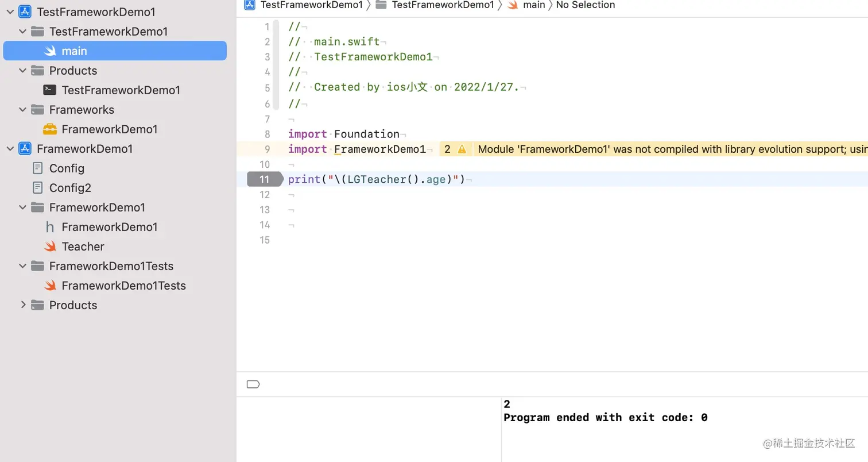
Task: Open the FrameworkDemo1 header file
Action: [110, 227]
